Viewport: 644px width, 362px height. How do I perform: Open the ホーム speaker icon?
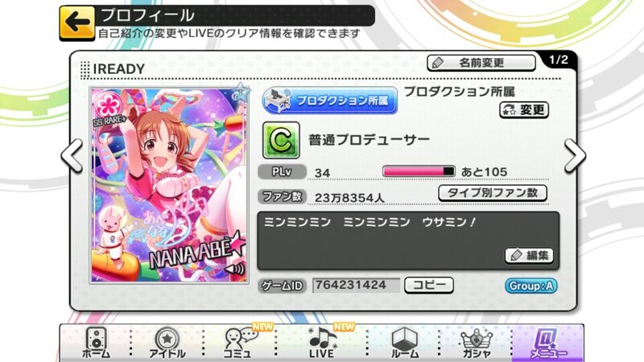click(96, 343)
